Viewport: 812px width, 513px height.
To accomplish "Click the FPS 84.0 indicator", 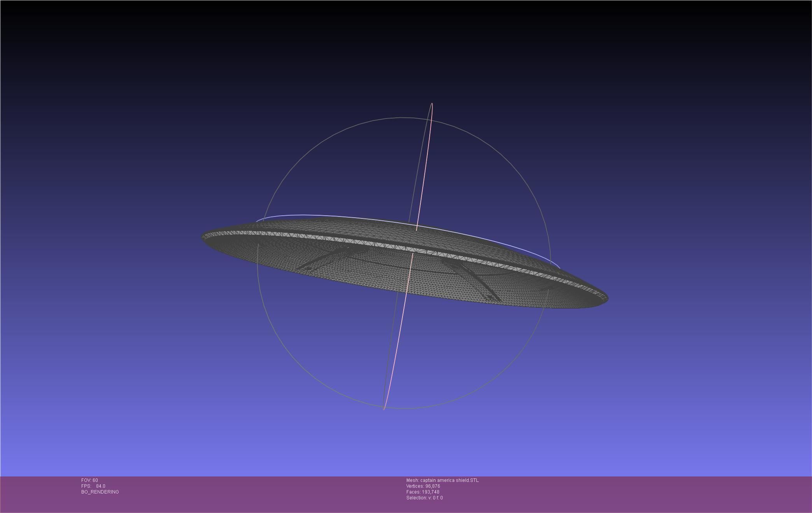I will coord(93,486).
